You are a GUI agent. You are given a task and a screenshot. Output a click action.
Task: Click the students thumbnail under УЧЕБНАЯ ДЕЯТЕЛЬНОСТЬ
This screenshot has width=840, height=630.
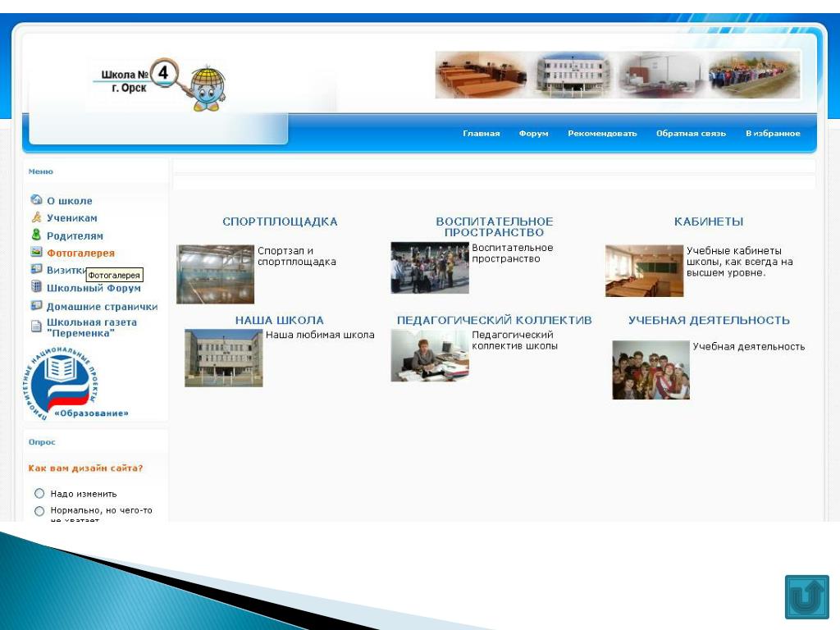[651, 370]
